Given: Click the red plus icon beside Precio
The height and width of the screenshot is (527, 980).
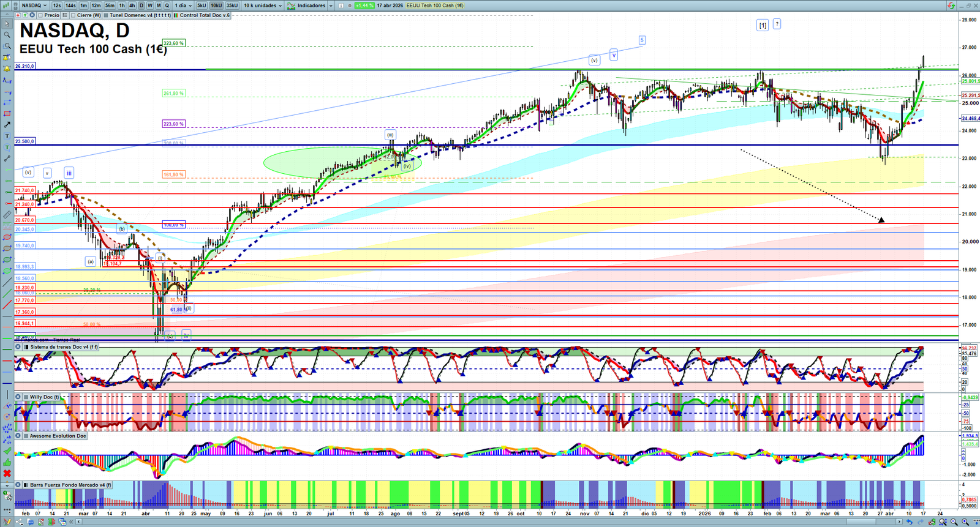Looking at the screenshot, I should [x=18, y=15].
